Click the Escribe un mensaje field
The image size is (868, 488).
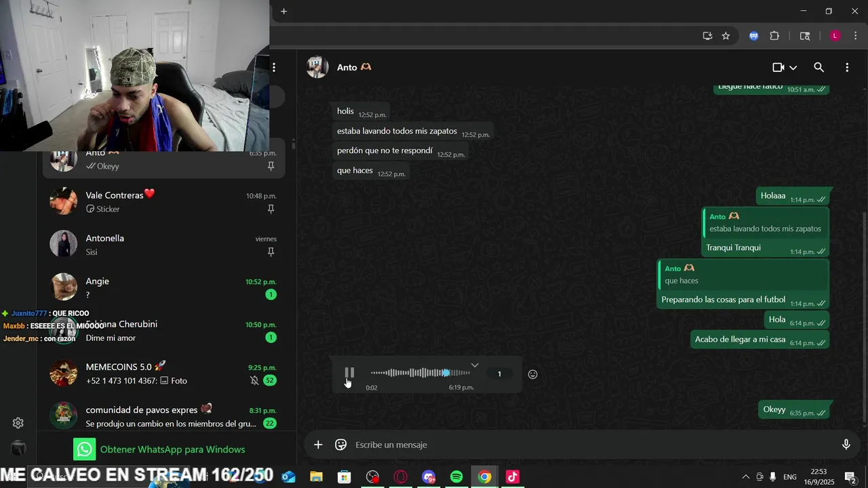(593, 445)
